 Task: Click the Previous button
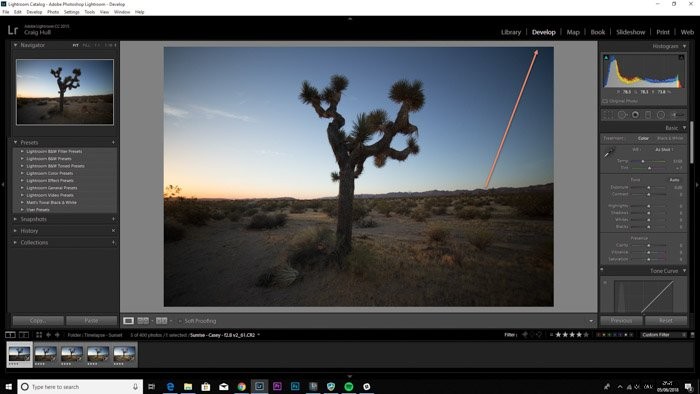[621, 320]
